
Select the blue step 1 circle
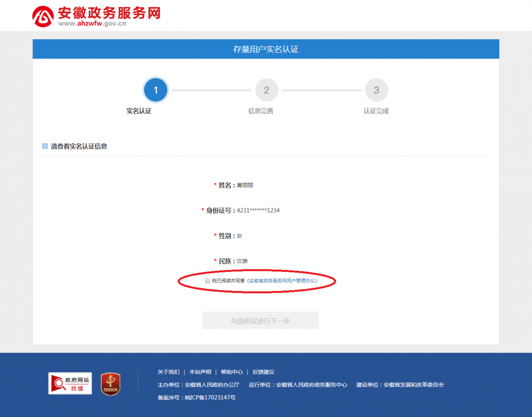[155, 90]
